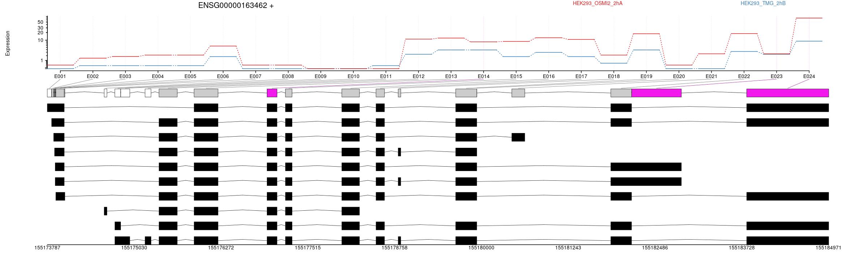Click genomic coordinate 155175030
Image resolution: width=868 pixels, height=253 pixels.
point(134,248)
